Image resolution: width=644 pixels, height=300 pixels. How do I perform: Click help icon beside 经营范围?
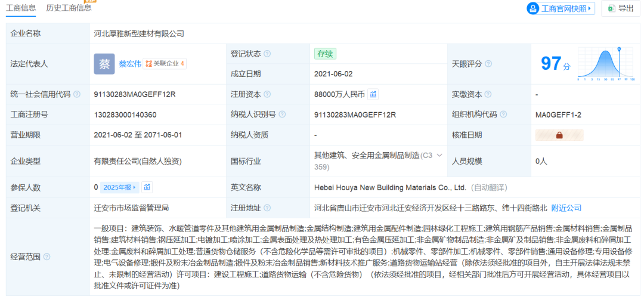pyautogui.click(x=47, y=257)
